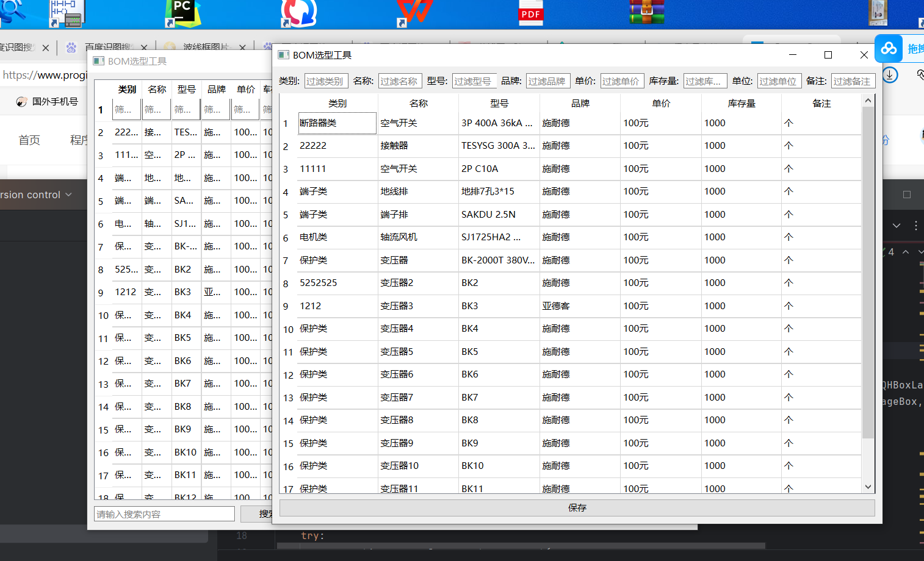Click the scroll-down arrow of table scrollbar
This screenshot has height=561, width=924.
[x=868, y=487]
